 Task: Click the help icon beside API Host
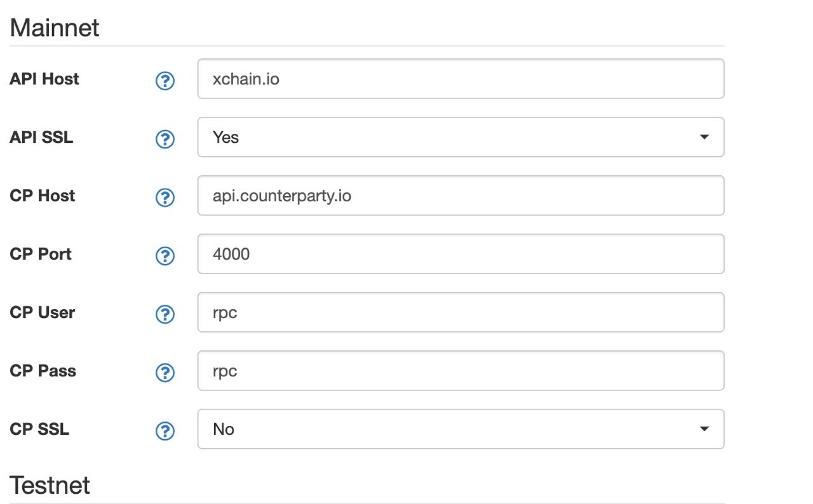(165, 81)
